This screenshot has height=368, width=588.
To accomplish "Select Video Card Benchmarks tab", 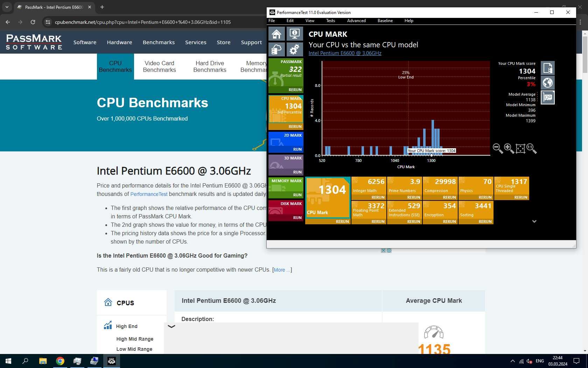I will (x=159, y=67).
